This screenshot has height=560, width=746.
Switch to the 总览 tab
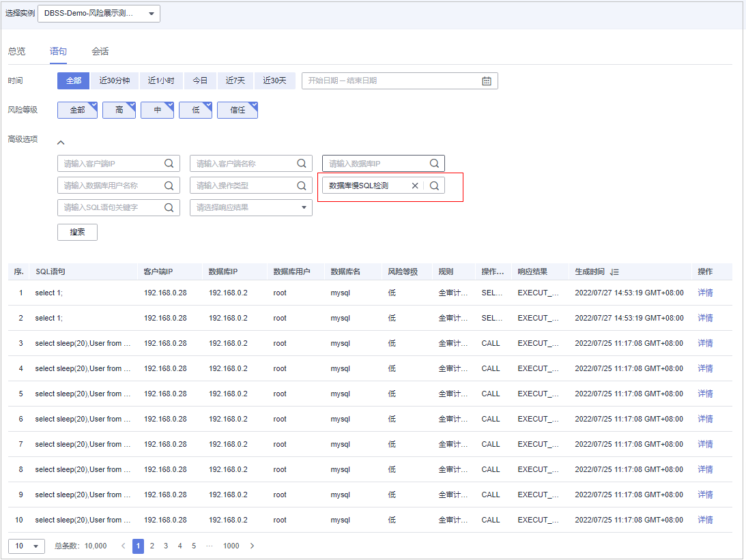point(16,51)
